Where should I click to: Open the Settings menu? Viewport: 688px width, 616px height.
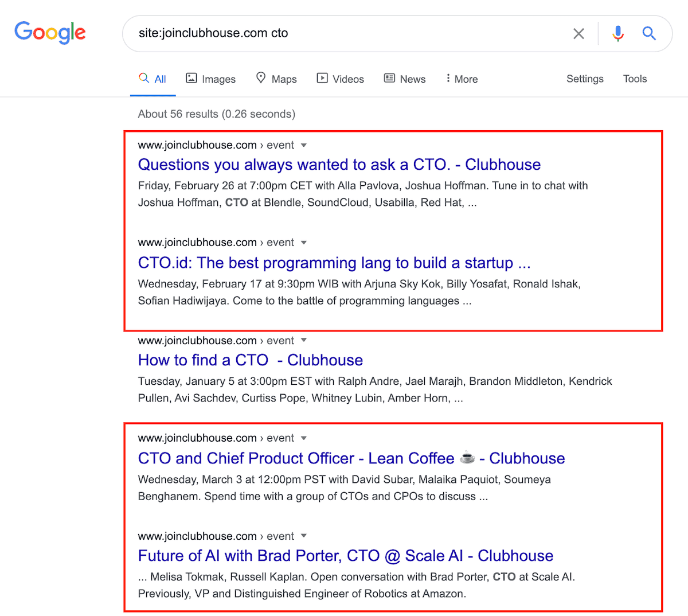click(x=585, y=79)
